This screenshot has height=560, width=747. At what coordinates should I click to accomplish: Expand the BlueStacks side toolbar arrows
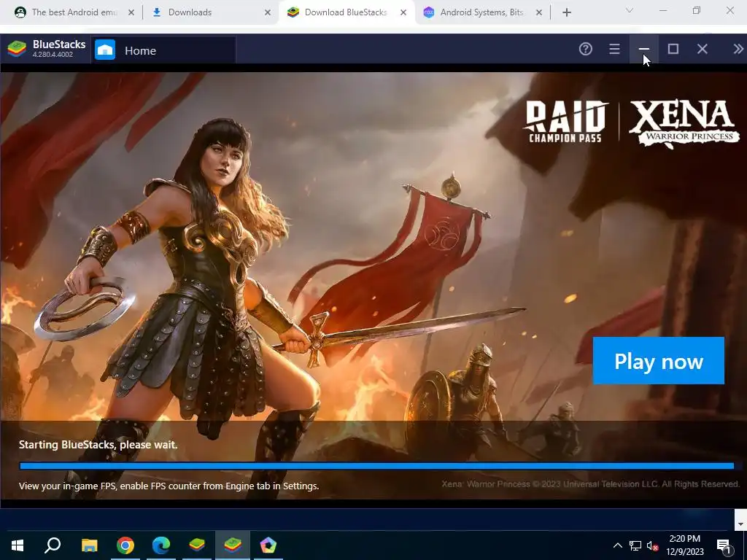pyautogui.click(x=738, y=49)
